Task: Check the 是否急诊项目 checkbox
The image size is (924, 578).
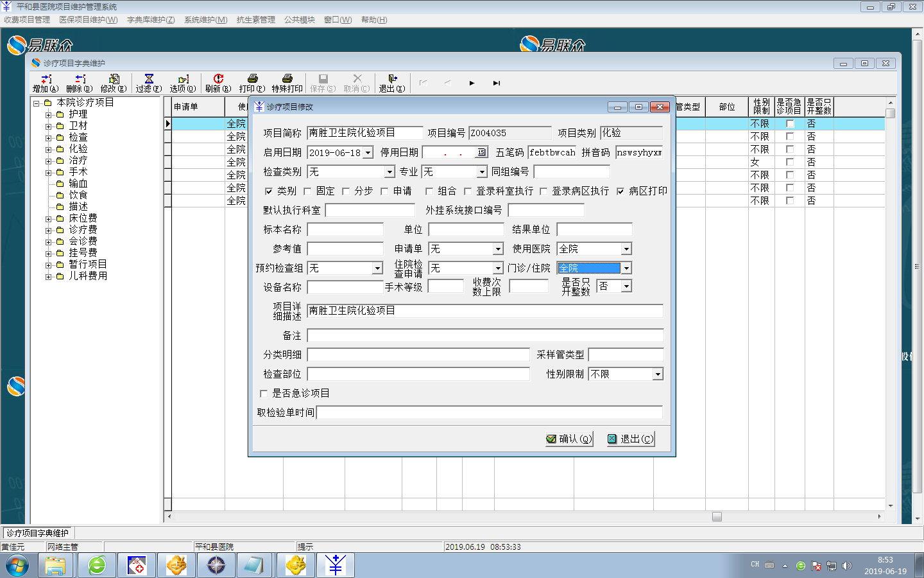Action: 264,393
